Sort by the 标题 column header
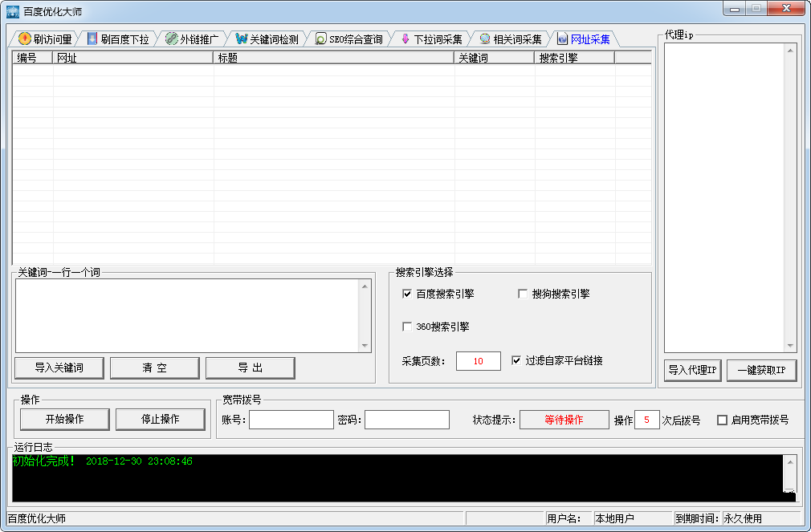Viewport: 811px width, 532px height. tap(333, 58)
